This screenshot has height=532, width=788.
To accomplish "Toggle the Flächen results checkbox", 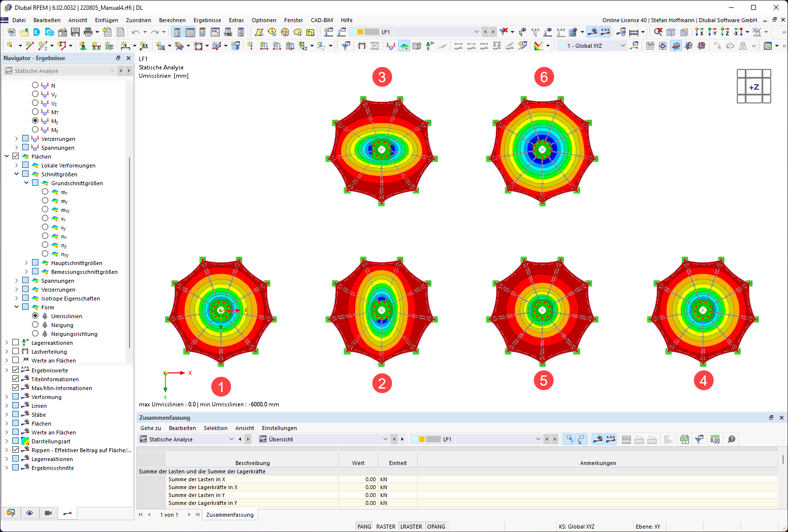I will click(x=16, y=156).
